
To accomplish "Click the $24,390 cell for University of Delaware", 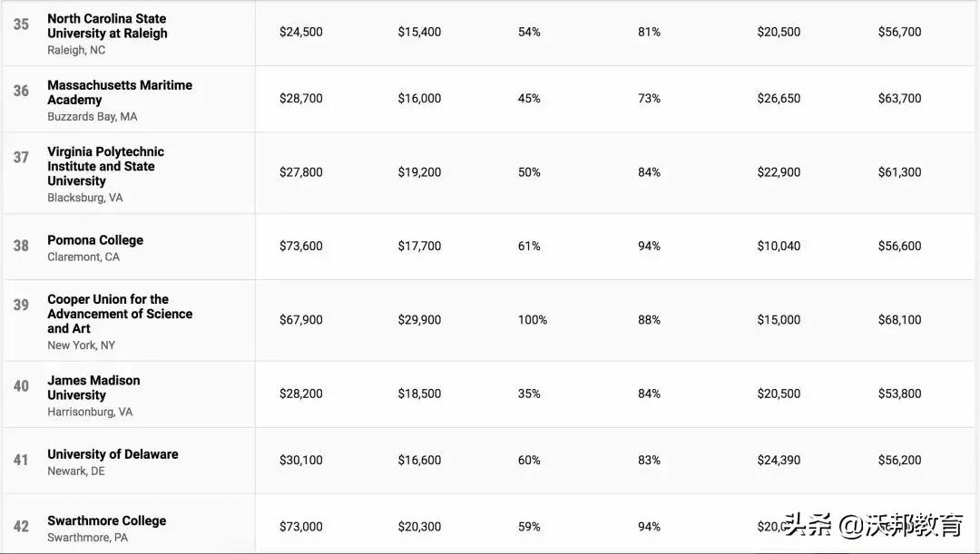I will (x=779, y=460).
